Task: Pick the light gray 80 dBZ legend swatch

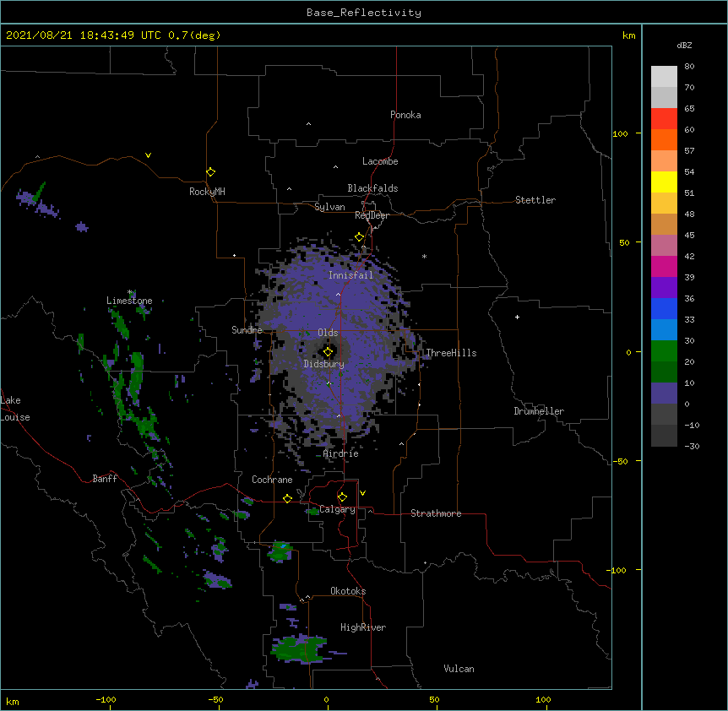Action: click(x=664, y=77)
